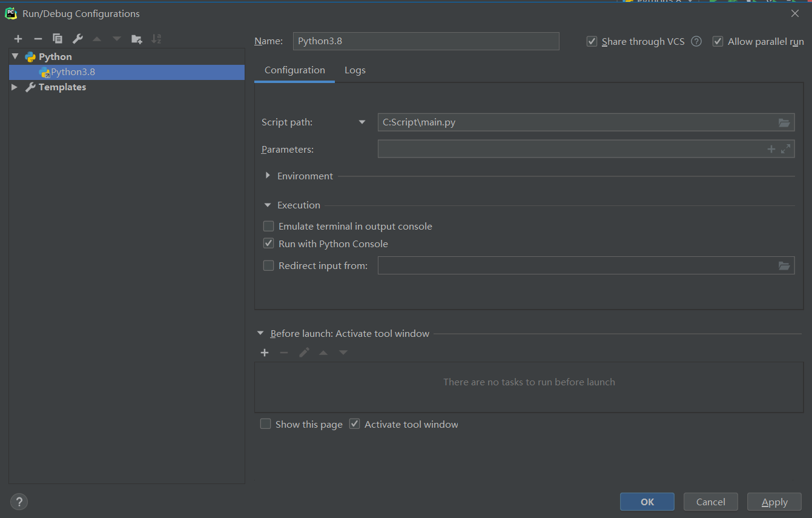
Task: Browse for a script path file
Action: 784,122
